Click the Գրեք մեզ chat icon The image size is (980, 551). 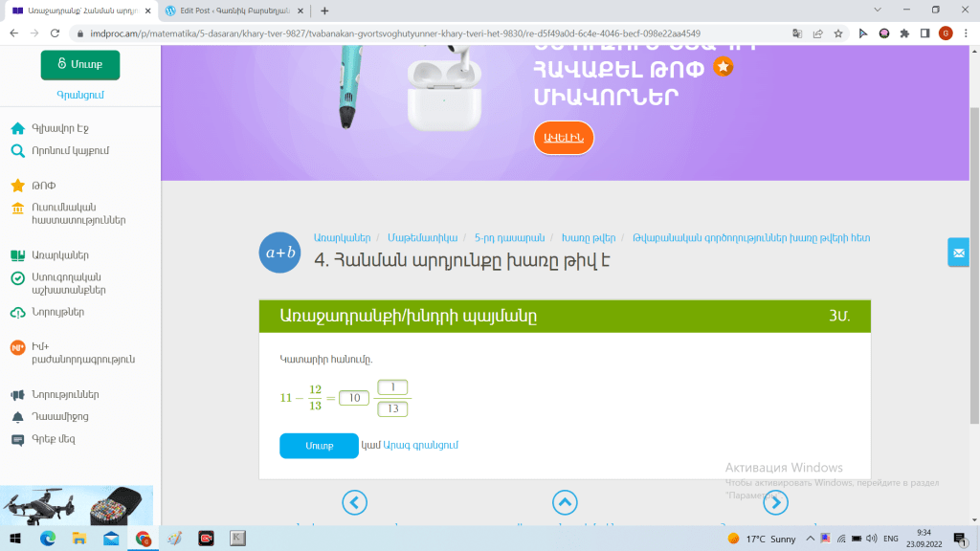click(x=17, y=439)
